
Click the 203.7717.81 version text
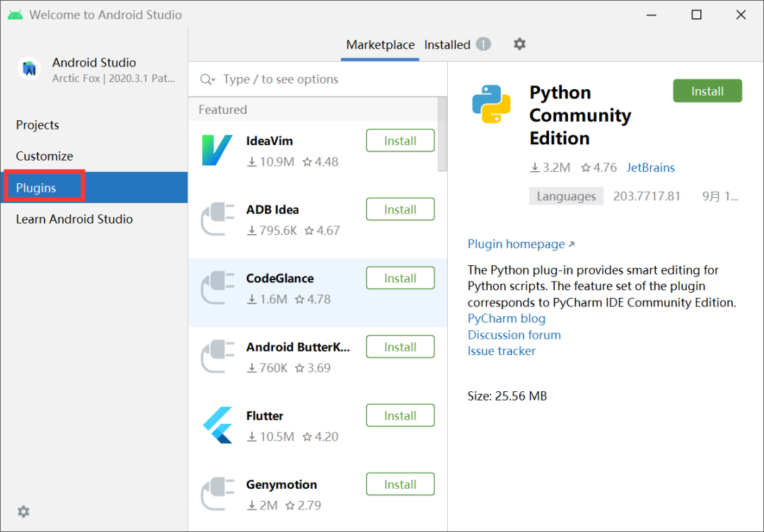647,197
